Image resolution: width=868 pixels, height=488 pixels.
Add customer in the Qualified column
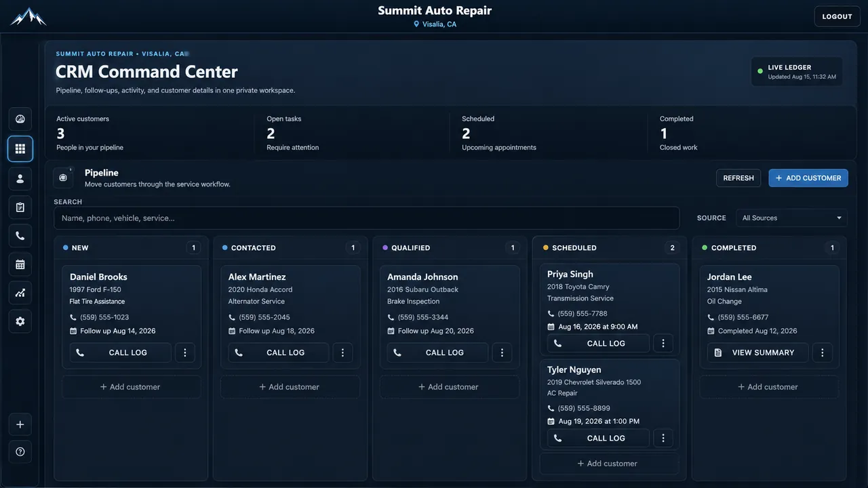(449, 387)
